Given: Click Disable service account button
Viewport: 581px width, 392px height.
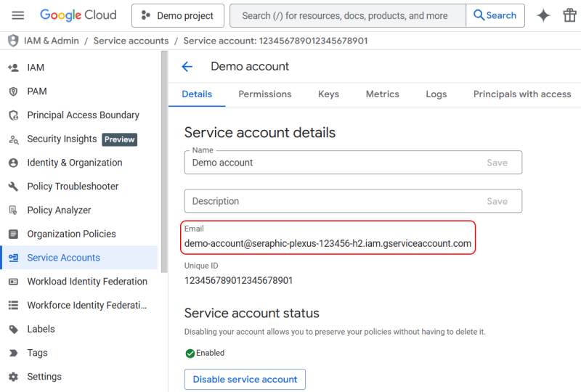Looking at the screenshot, I should pos(245,379).
